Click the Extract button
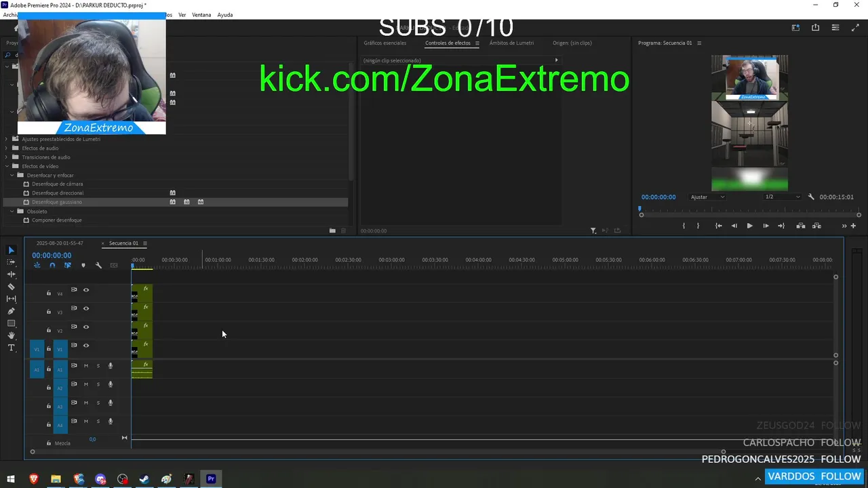Screen dimensions: 868x488 click(816, 226)
